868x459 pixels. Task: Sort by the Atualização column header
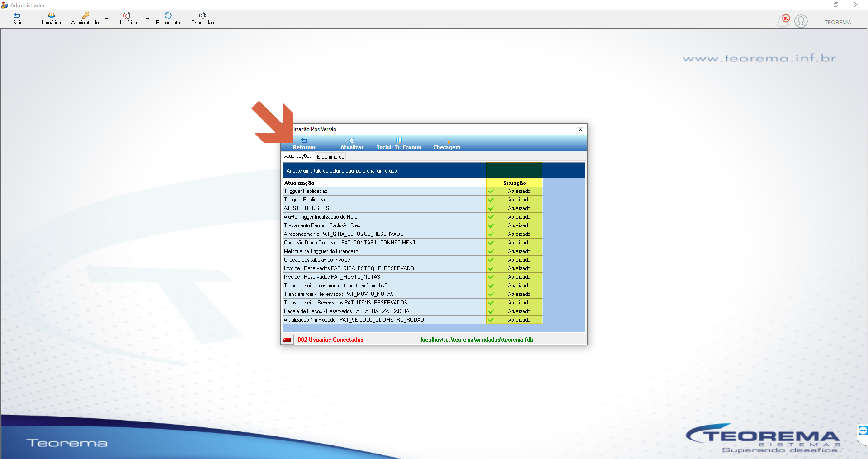click(384, 183)
